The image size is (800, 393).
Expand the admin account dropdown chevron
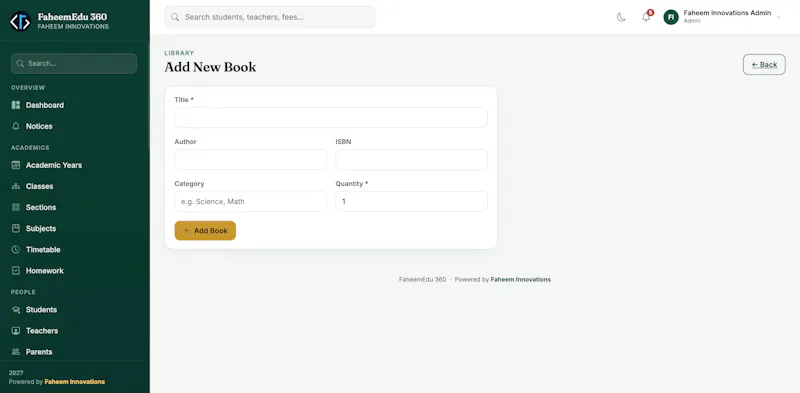pyautogui.click(x=779, y=17)
